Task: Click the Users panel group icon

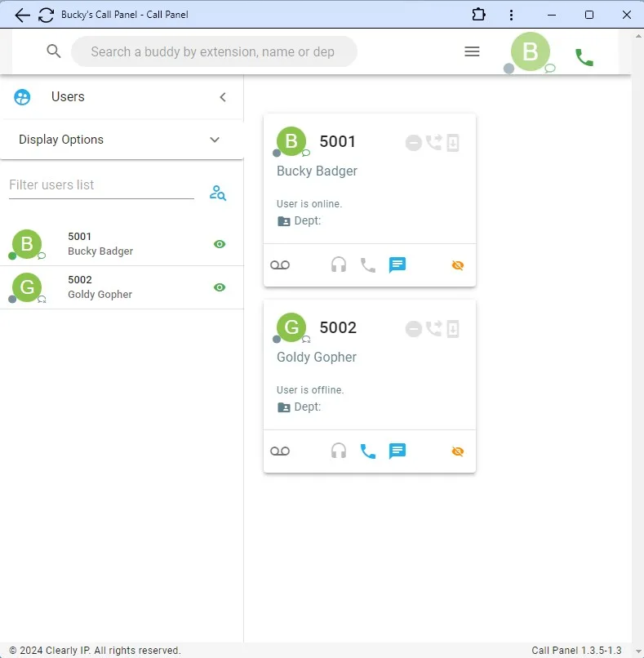Action: [22, 97]
